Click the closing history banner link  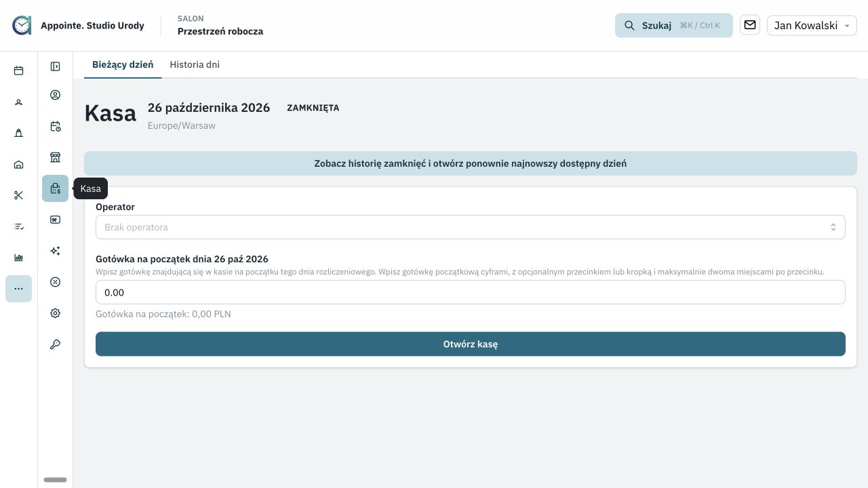click(x=471, y=163)
